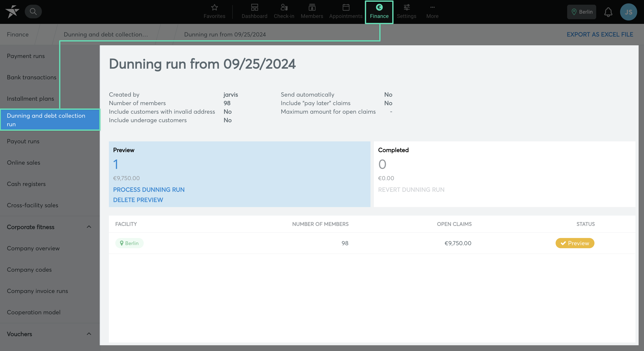Click Delete Preview
Screen dimensions: 644x351
tap(138, 200)
